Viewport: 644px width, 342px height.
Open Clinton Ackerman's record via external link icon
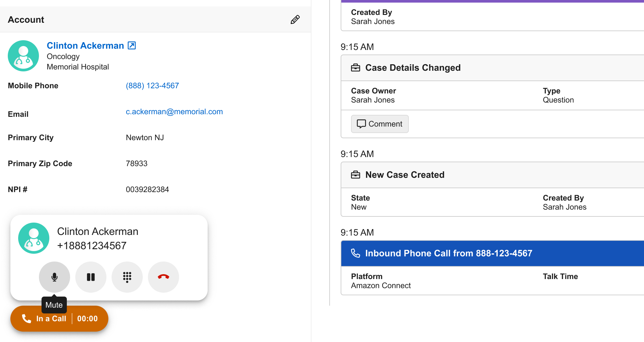[132, 45]
